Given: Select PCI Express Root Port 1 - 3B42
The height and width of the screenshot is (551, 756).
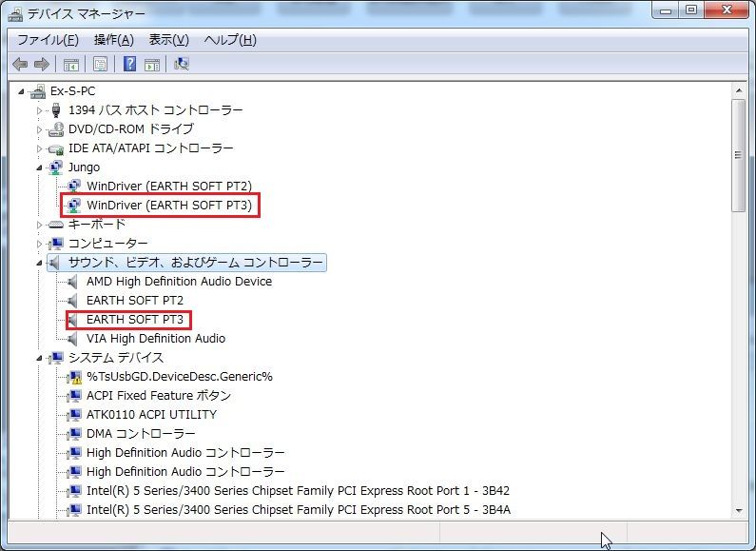Looking at the screenshot, I should point(298,491).
